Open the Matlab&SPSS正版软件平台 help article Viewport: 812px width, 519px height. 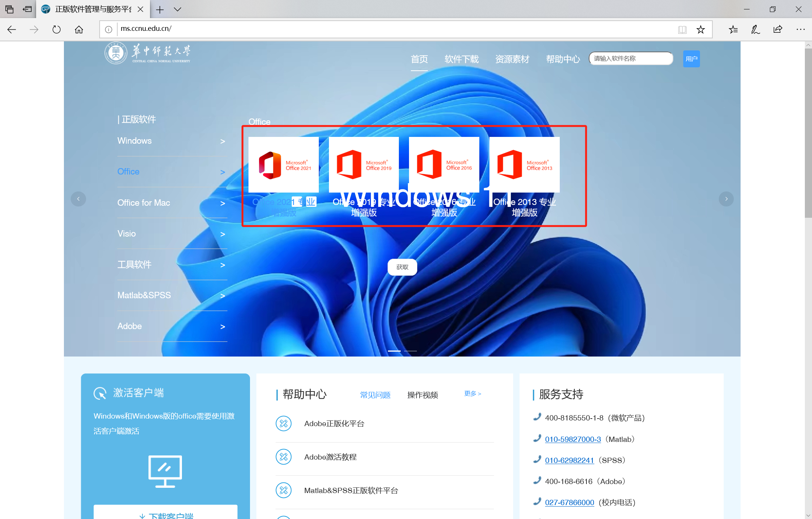click(351, 490)
